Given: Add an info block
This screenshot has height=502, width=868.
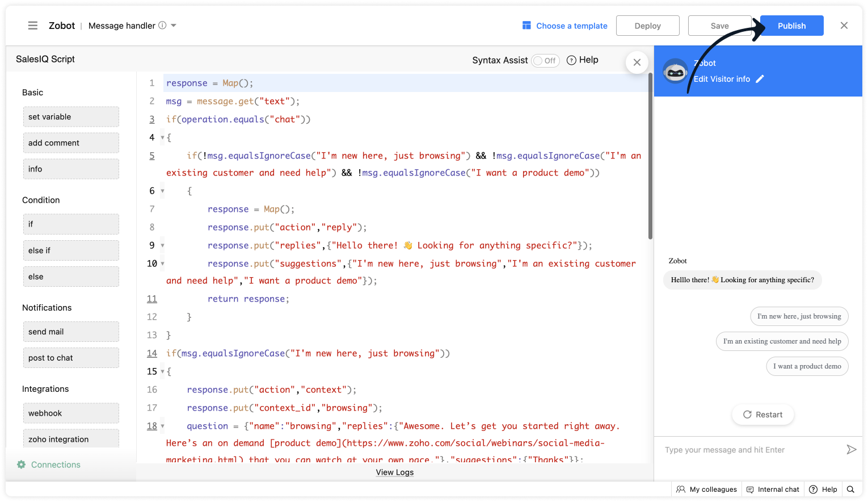Looking at the screenshot, I should coord(71,169).
